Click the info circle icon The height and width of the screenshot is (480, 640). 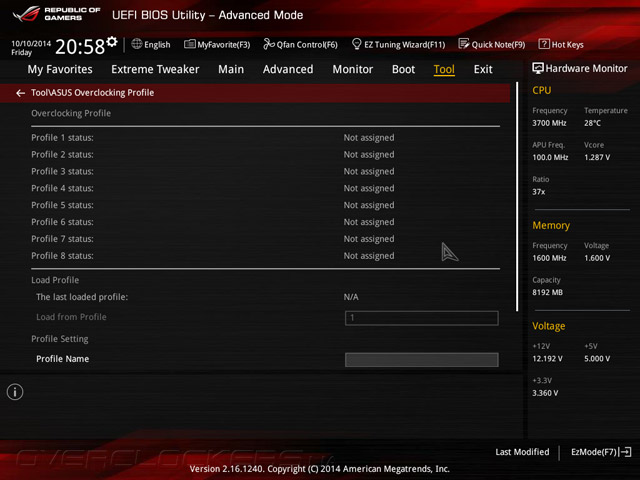point(15,392)
